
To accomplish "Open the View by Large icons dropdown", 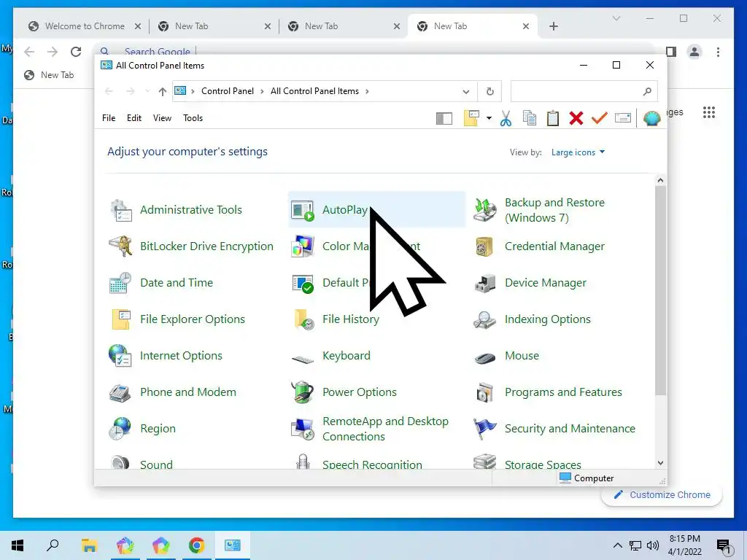I will pyautogui.click(x=578, y=152).
